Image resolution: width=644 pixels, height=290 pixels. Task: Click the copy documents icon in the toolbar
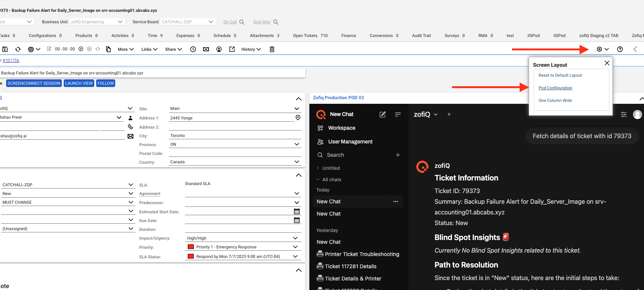108,49
